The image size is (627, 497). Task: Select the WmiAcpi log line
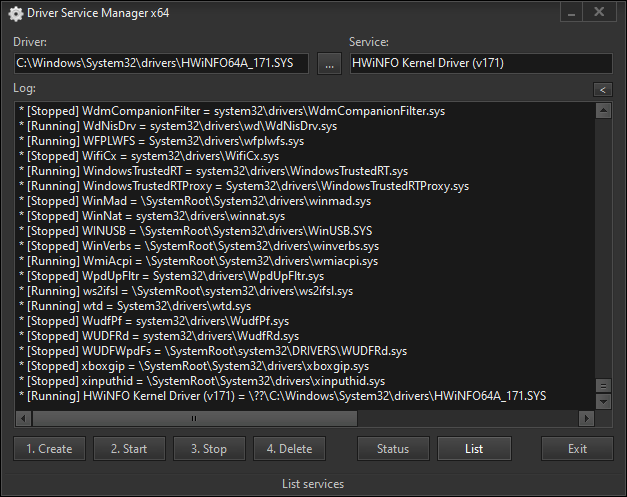coord(198,261)
